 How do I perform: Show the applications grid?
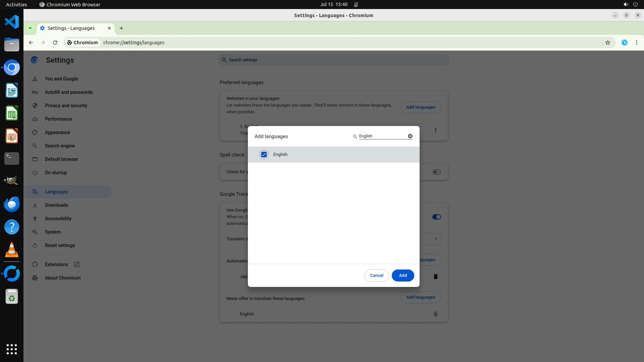click(12, 349)
